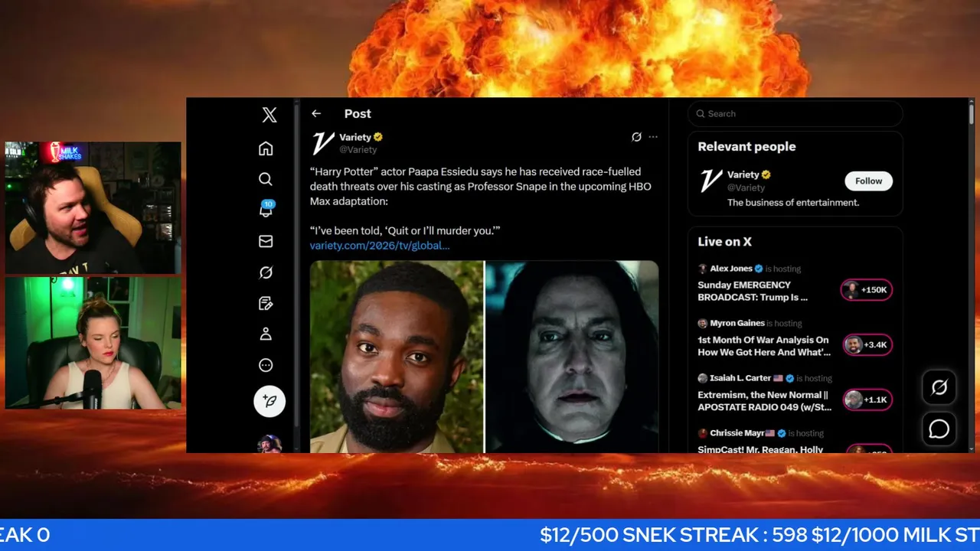Open left photo of bearded actor
Viewport: 980px width, 551px height.
pos(397,357)
